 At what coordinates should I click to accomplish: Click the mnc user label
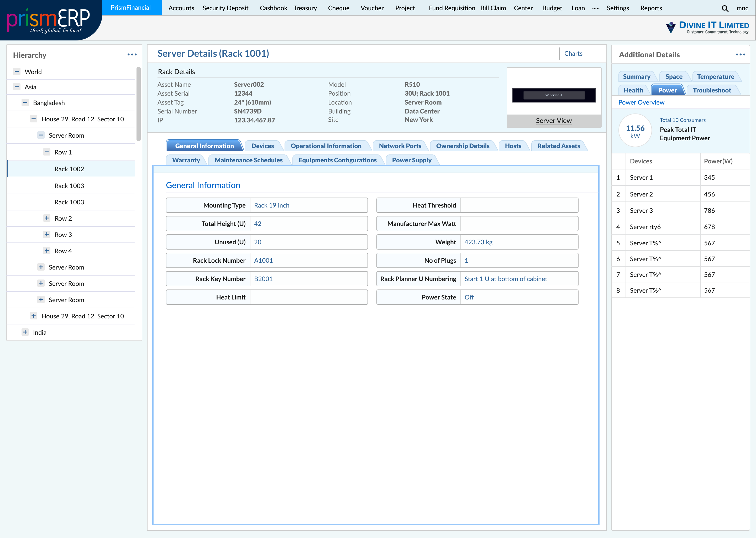coord(742,8)
